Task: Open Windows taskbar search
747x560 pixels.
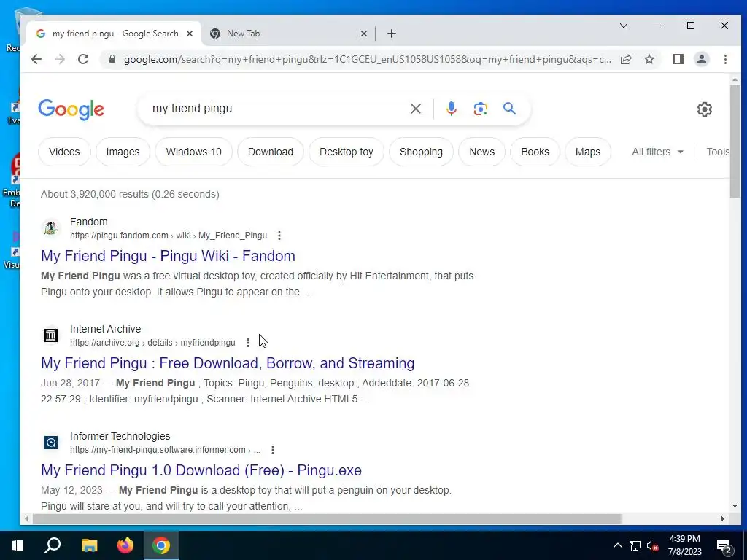Action: pos(53,545)
